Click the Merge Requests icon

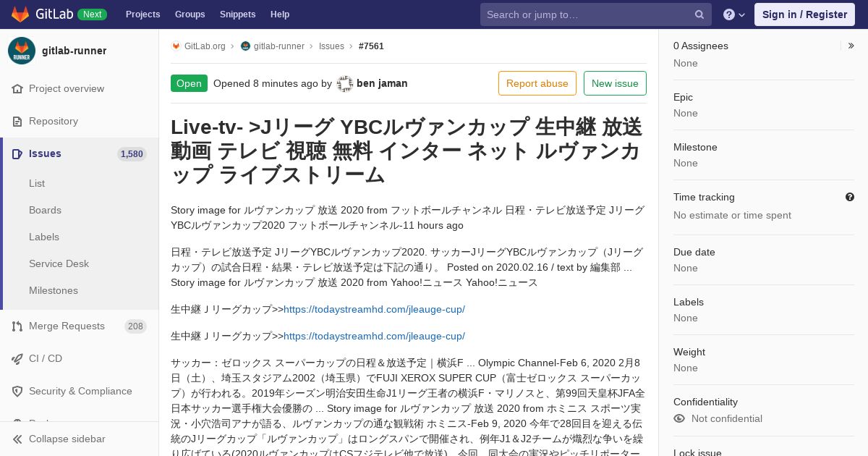tap(17, 326)
